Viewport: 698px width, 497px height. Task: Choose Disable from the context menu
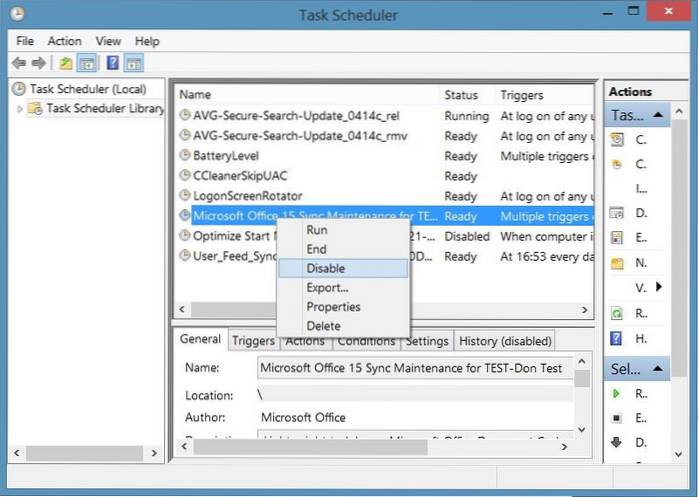click(x=326, y=268)
